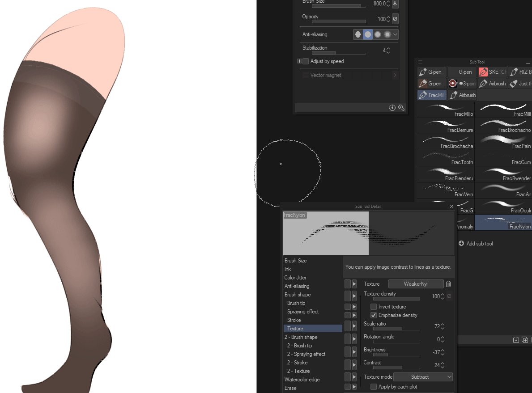Open the Texture mode Subtract dropdown
Viewport: 532px width, 393px height.
[423, 377]
